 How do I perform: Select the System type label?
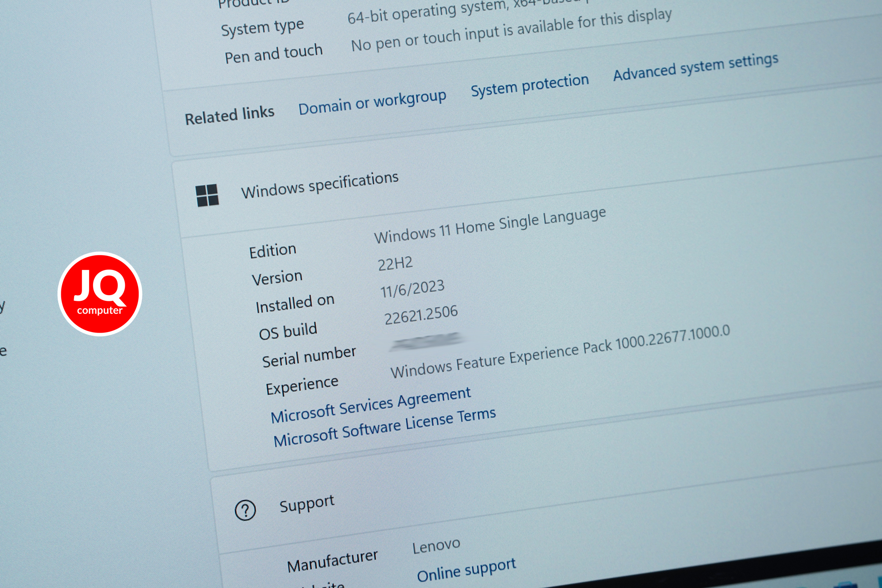pyautogui.click(x=262, y=28)
